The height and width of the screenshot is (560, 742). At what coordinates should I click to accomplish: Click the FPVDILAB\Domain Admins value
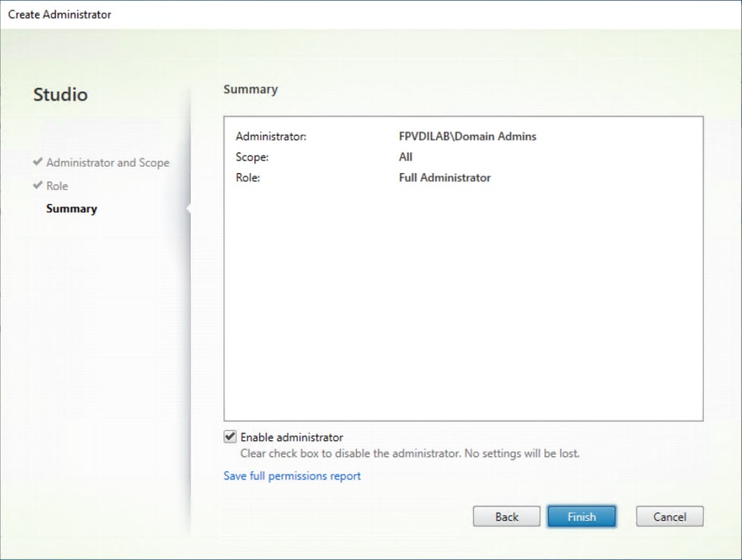point(468,136)
